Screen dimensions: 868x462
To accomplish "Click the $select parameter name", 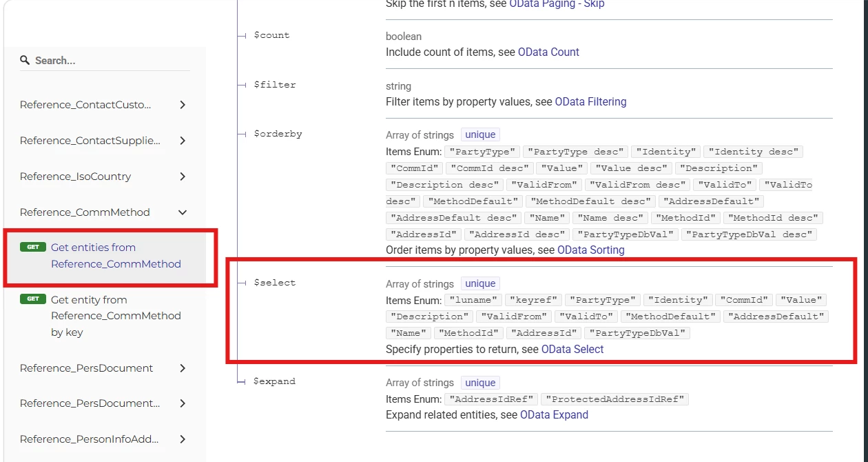I will coord(275,283).
